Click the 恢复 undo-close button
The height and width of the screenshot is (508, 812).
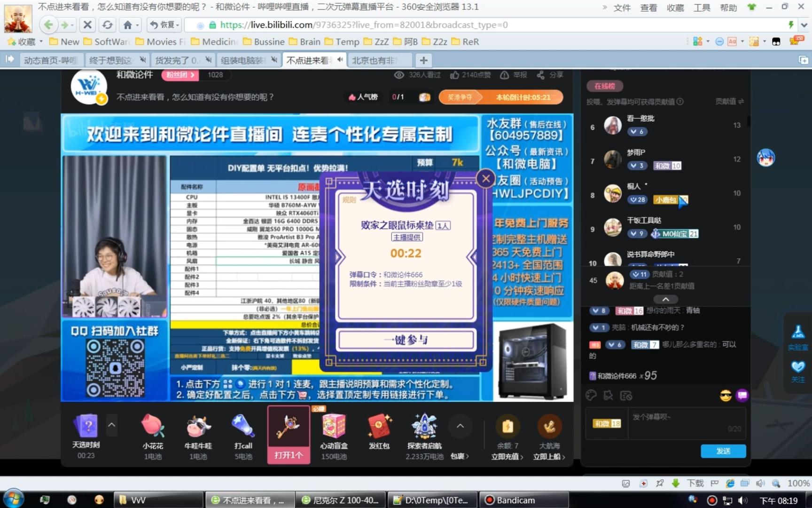pos(164,25)
